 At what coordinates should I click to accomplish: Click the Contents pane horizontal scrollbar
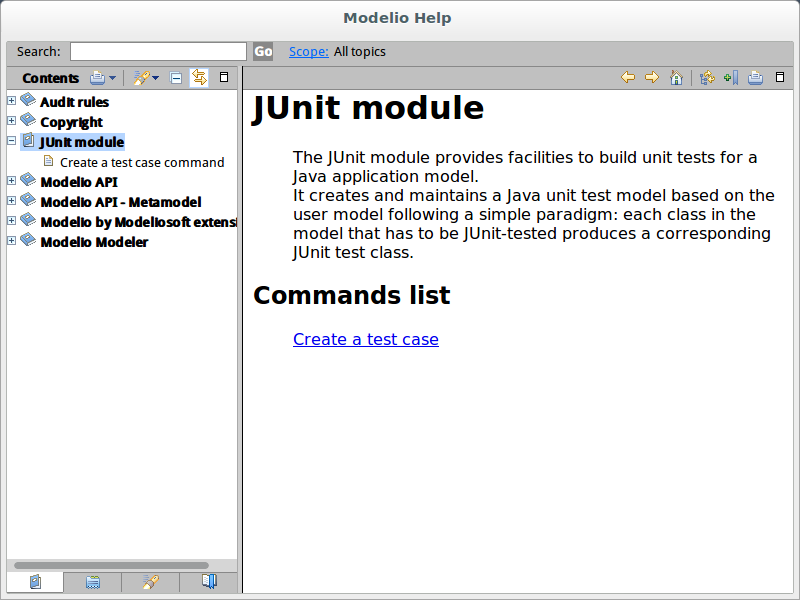111,565
